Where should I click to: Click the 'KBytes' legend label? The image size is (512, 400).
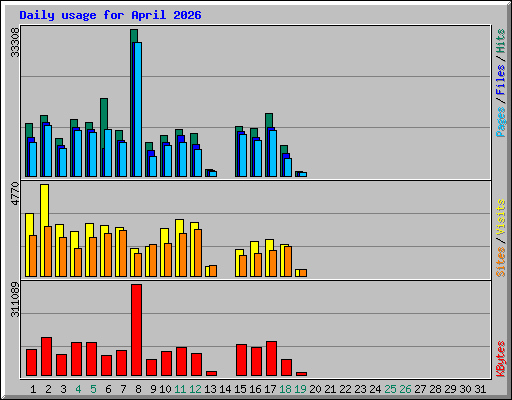pos(501,359)
